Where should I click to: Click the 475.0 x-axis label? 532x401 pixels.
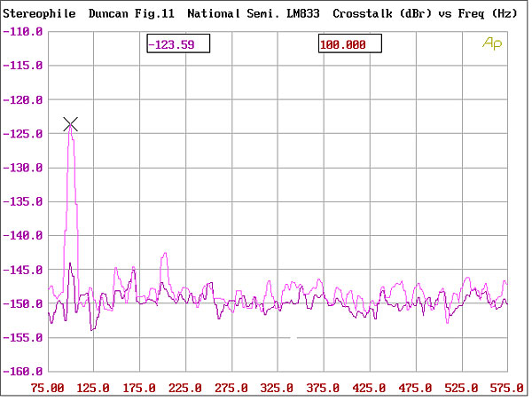pos(415,388)
